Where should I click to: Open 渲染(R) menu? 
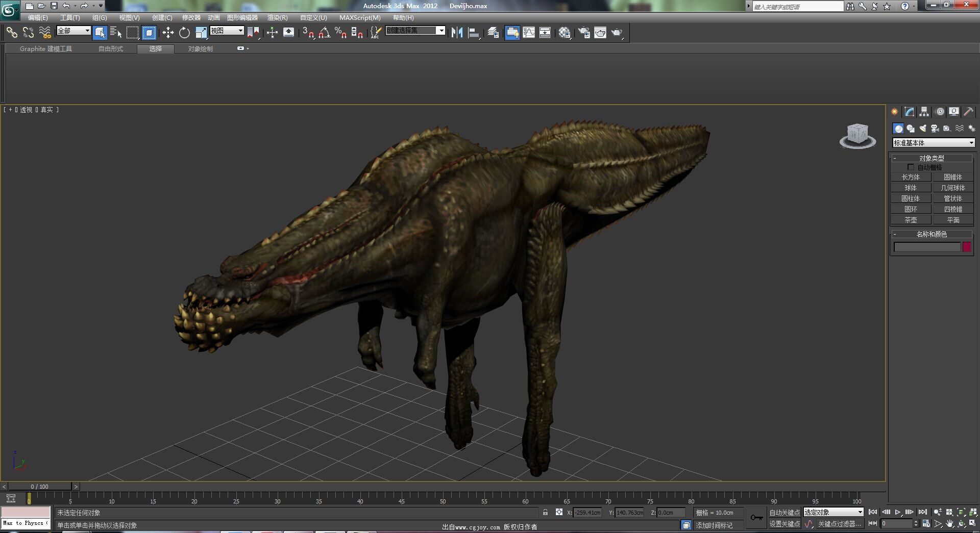pos(278,17)
